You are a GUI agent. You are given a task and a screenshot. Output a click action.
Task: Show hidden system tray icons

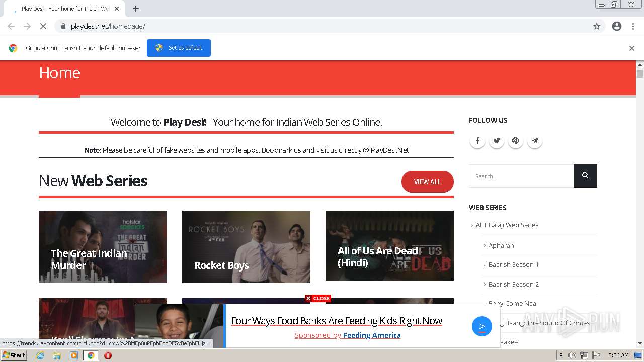[x=561, y=355]
